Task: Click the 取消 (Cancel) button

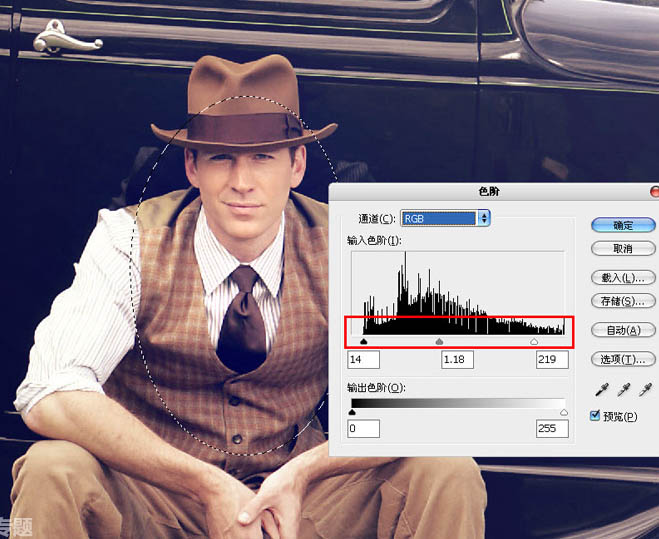Action: (x=622, y=248)
